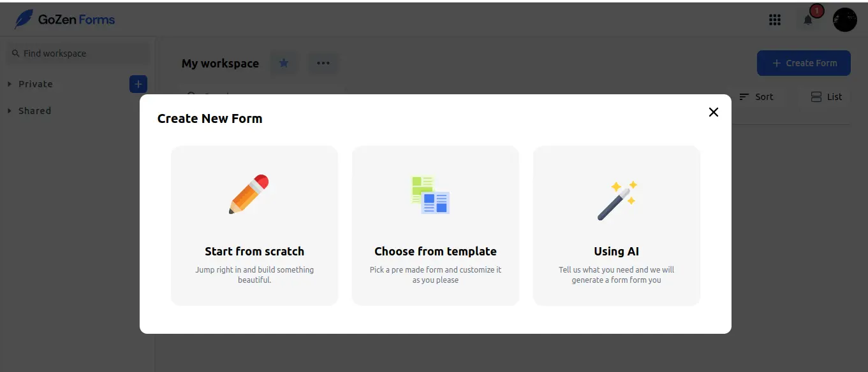Click the GoZen Forms feather logo
This screenshot has width=868, height=372.
tap(24, 19)
